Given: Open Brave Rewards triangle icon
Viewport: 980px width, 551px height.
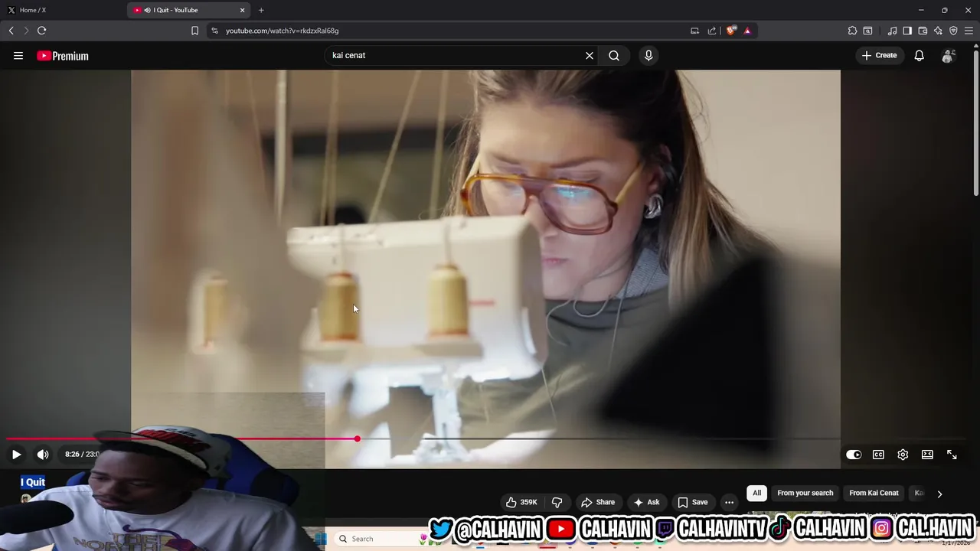Looking at the screenshot, I should 747,31.
